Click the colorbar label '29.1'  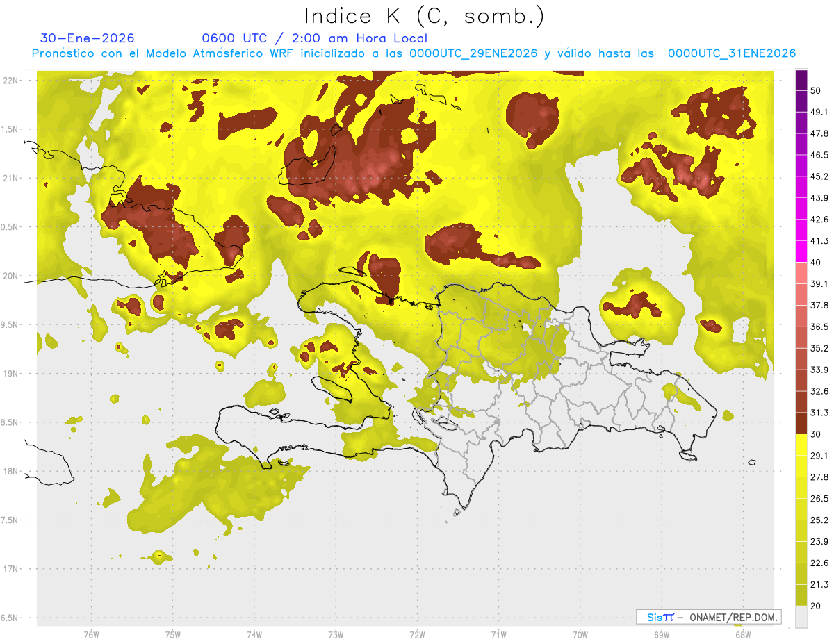point(819,456)
